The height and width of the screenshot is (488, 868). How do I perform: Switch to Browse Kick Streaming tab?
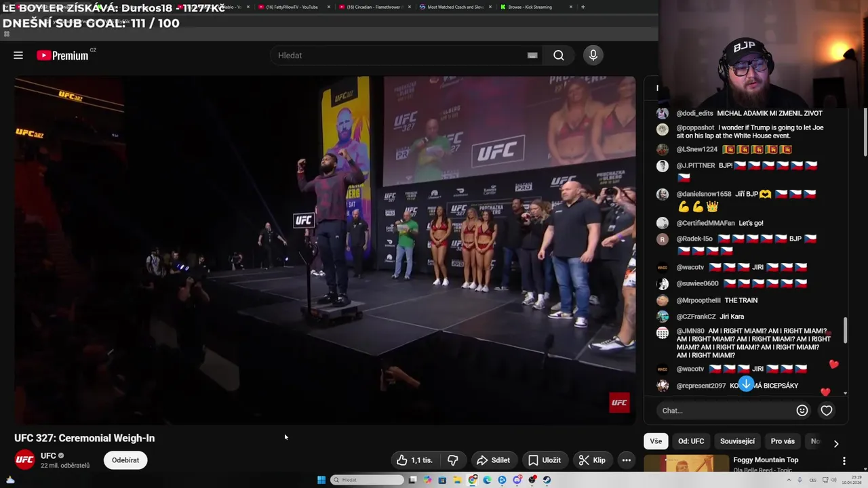[536, 7]
